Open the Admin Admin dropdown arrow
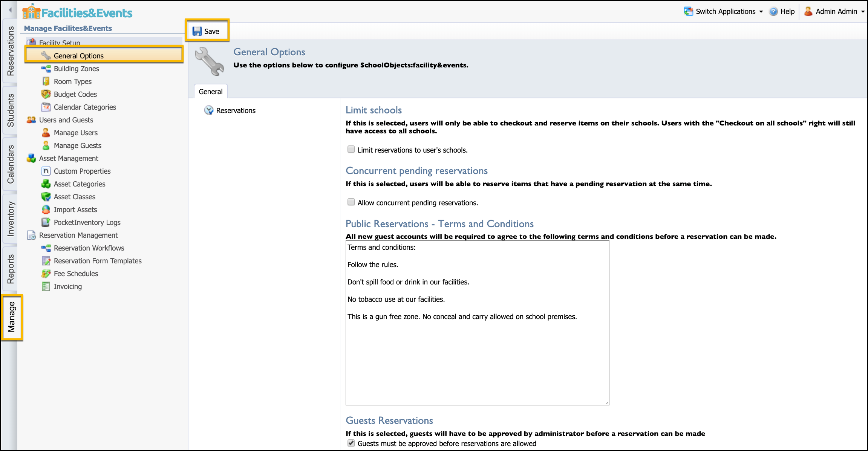Screen dimensions: 868x451 click(863, 12)
